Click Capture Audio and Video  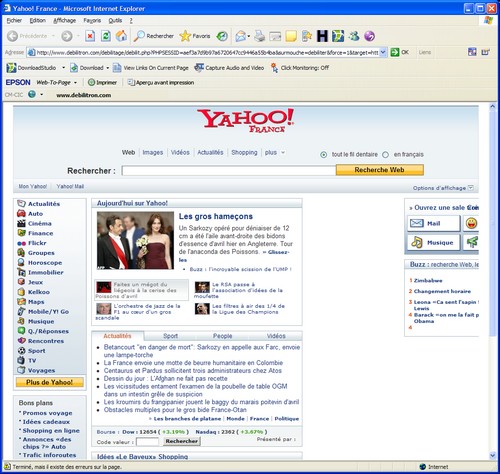pyautogui.click(x=229, y=68)
